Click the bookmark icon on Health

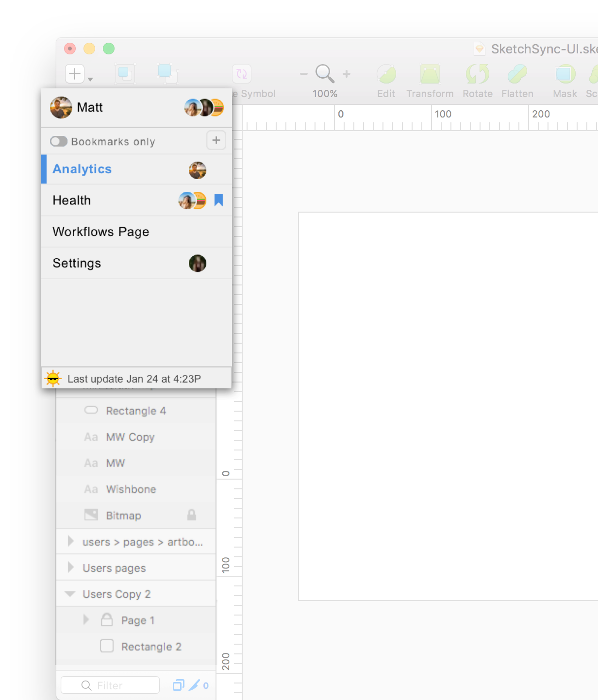(x=218, y=200)
